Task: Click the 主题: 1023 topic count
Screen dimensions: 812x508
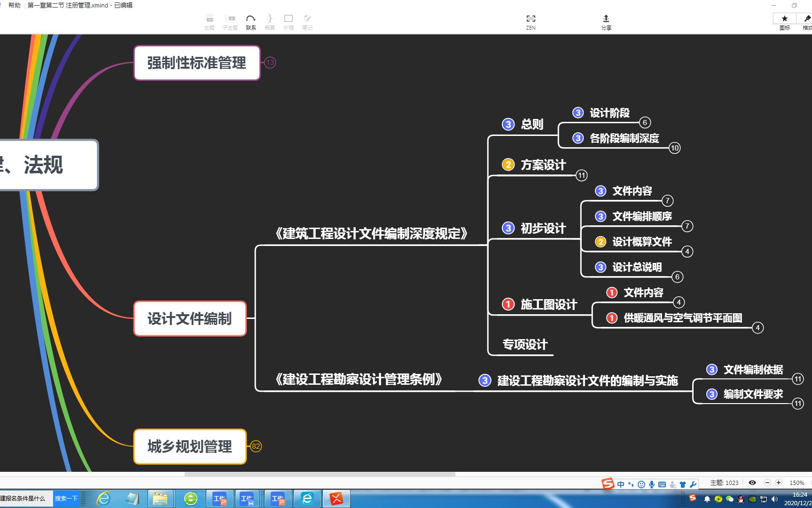Action: (724, 483)
